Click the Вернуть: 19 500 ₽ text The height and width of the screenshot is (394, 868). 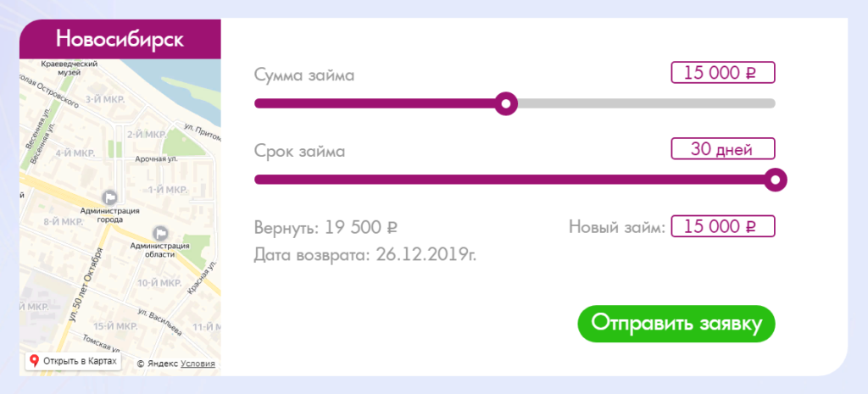point(325,228)
